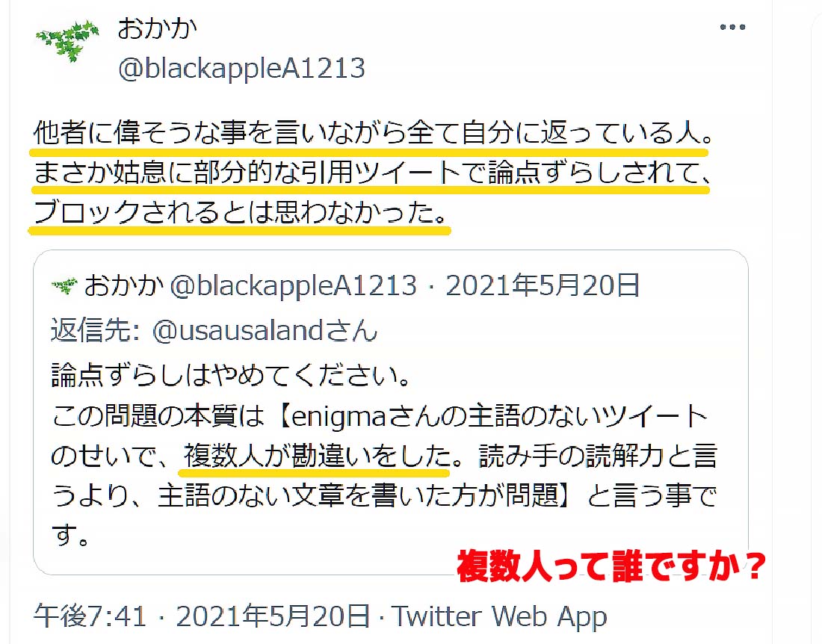Open the Twitter Web App source link
The image size is (822, 644).
(500, 616)
